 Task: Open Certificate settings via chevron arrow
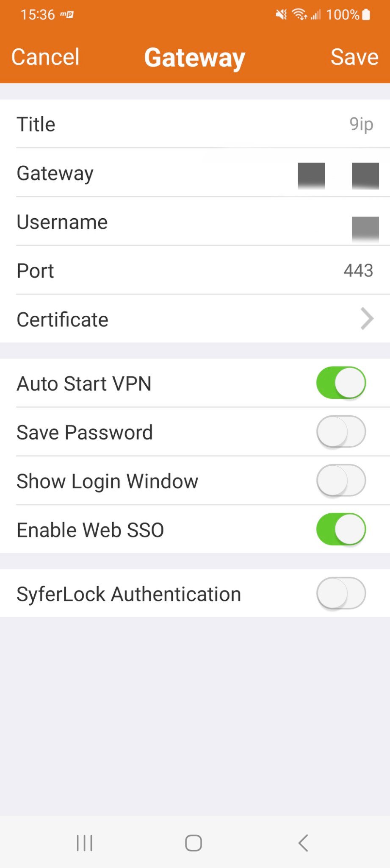click(x=367, y=319)
